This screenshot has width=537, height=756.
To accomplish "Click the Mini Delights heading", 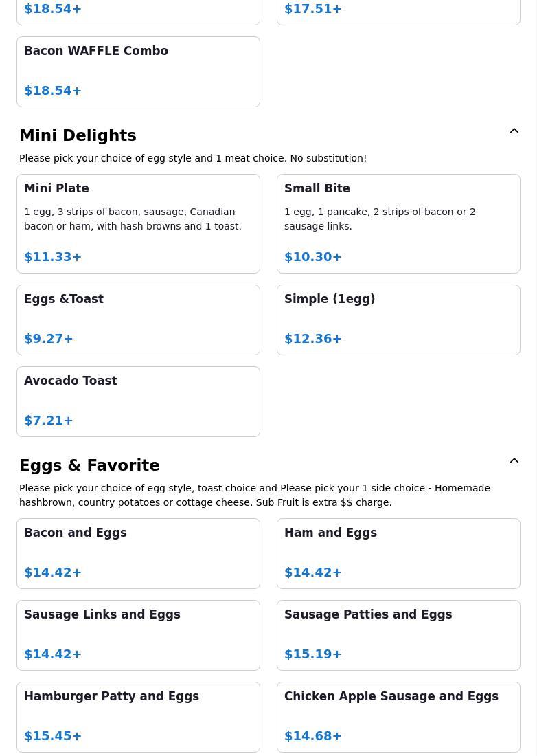I will coord(78,135).
